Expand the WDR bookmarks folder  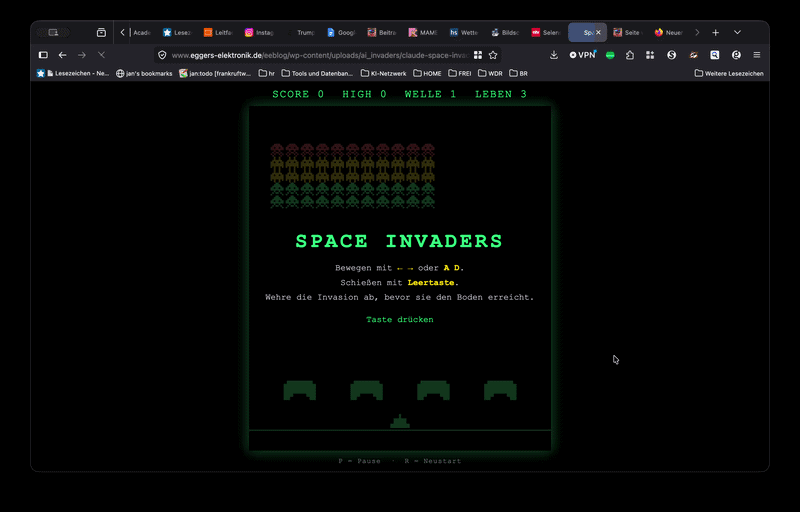coord(490,73)
